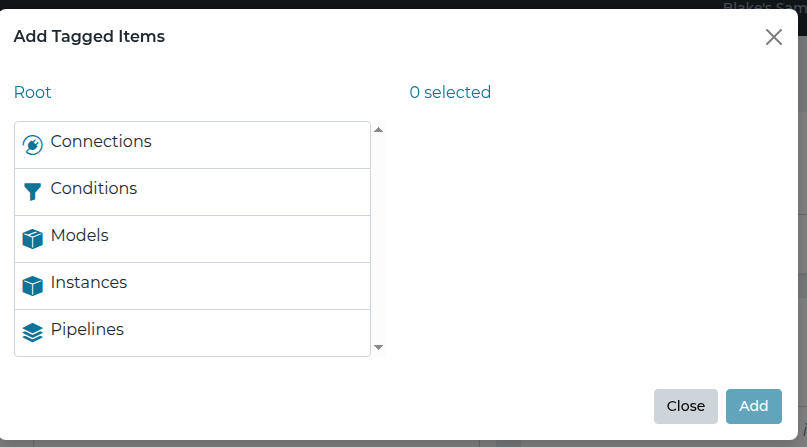807x447 pixels.
Task: Click the Conditions funnel icon
Action: [x=32, y=192]
